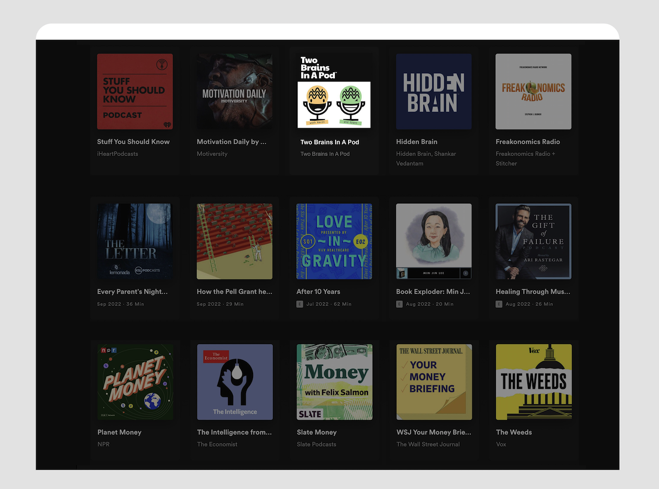Click the Your Money Briefing cover art

pyautogui.click(x=433, y=382)
